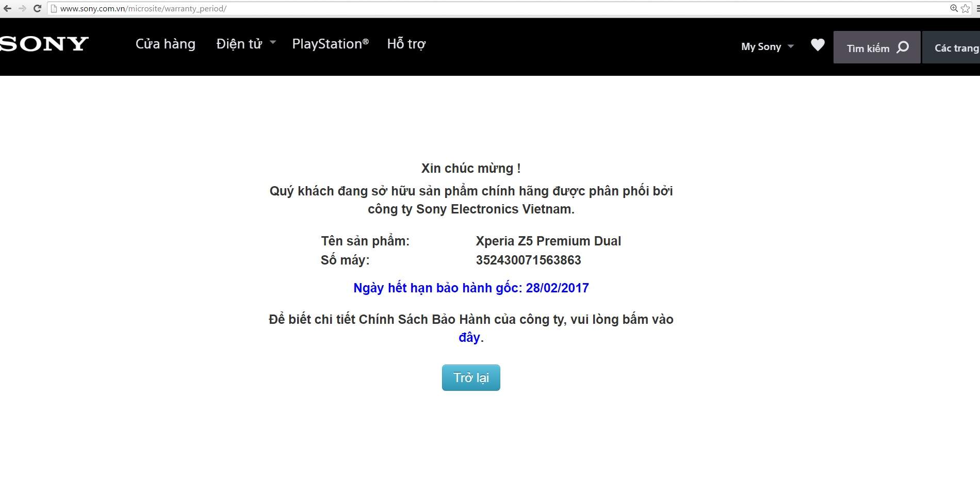Viewport: 980px width, 495px height.
Task: Click the Sony Electronics Vietnam text line
Action: (x=471, y=209)
